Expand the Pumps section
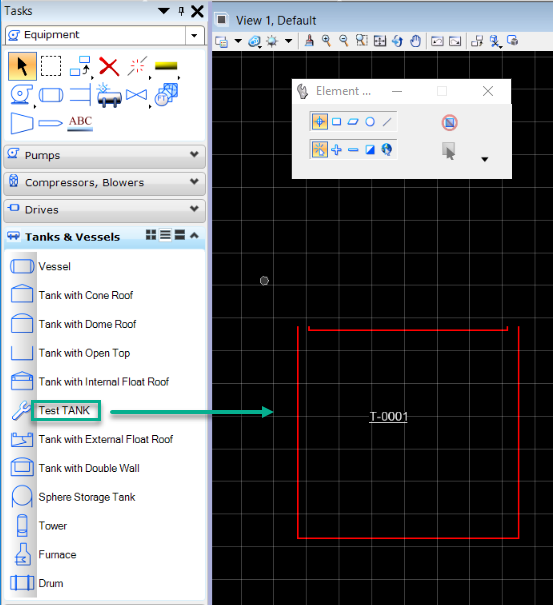This screenshot has height=605, width=553. (104, 155)
